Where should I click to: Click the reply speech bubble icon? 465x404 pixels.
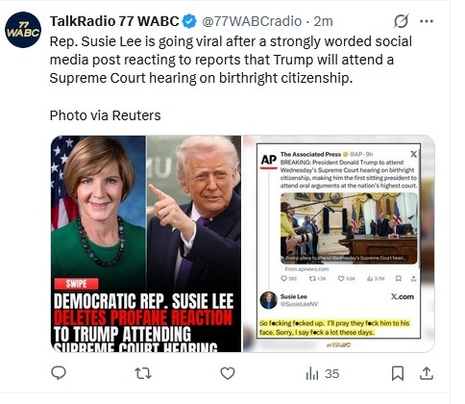pos(58,373)
